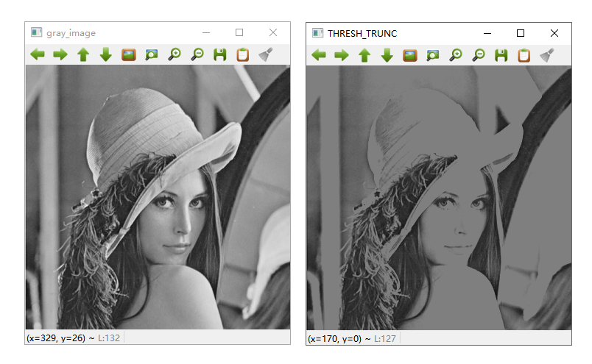Pan right in gray_image window
The height and width of the screenshot is (364, 592).
[60, 54]
